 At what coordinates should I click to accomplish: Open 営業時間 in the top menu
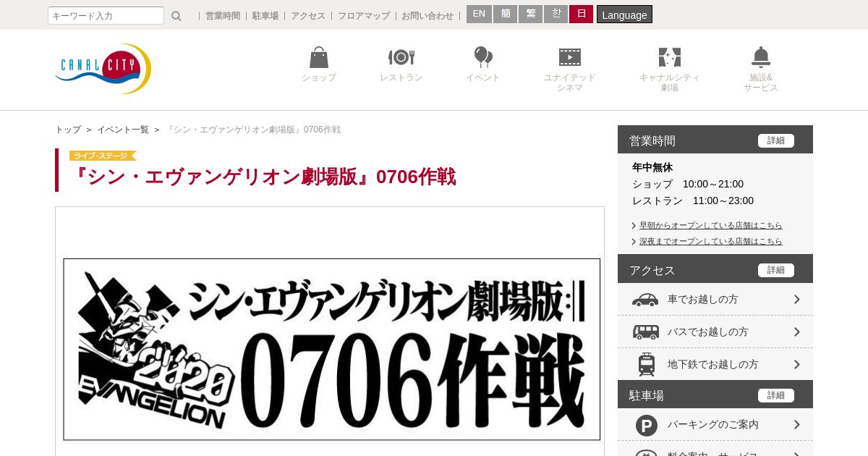tap(223, 16)
